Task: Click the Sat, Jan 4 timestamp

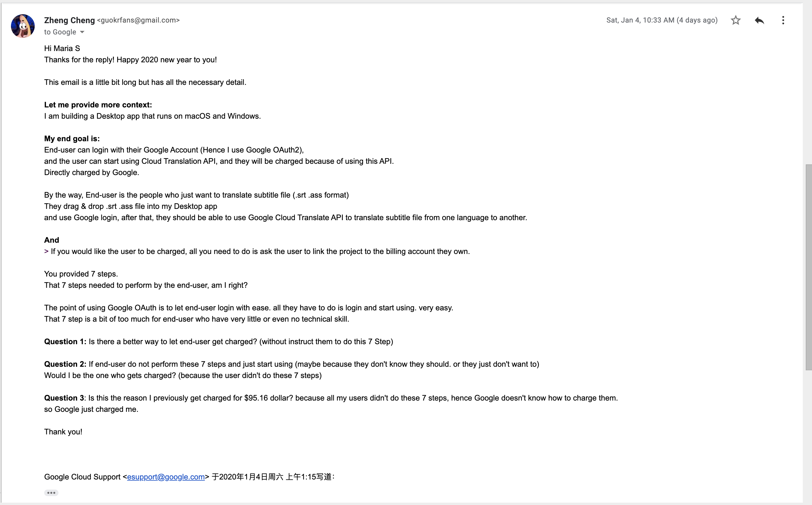Action: [x=661, y=20]
